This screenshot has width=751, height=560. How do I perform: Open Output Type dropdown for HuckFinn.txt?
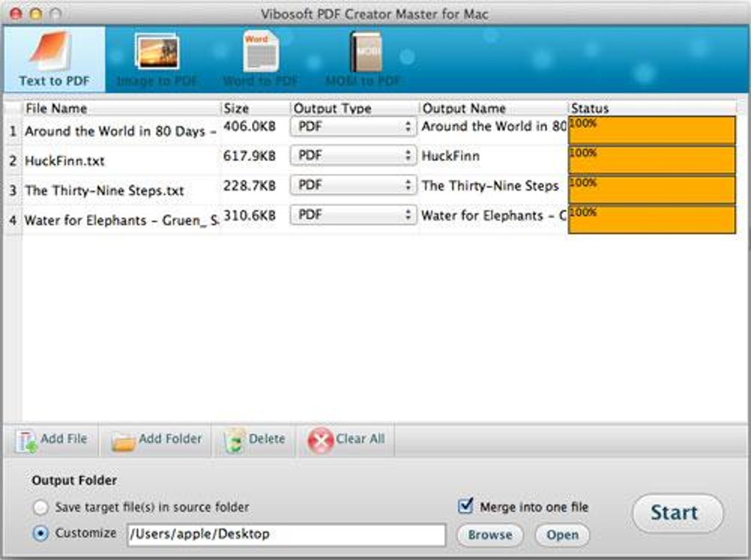353,155
